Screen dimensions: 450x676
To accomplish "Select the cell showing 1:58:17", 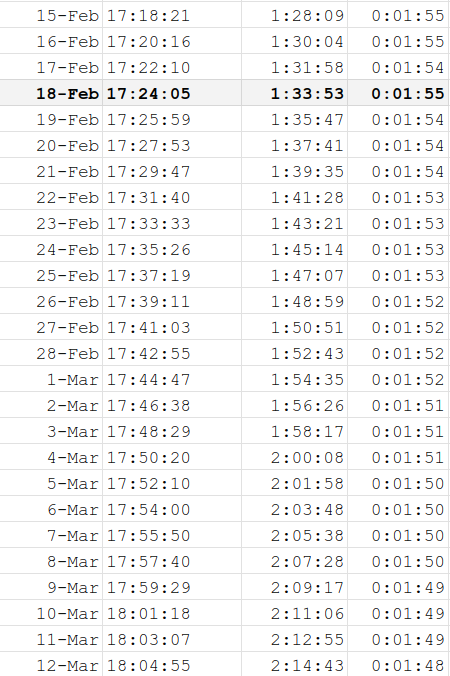I will pos(295,431).
